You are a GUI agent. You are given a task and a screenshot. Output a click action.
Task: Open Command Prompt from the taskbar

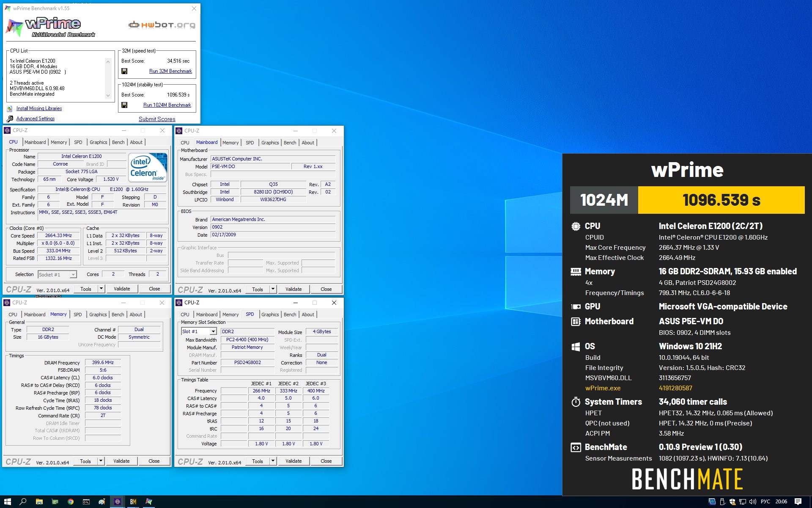pyautogui.click(x=86, y=502)
